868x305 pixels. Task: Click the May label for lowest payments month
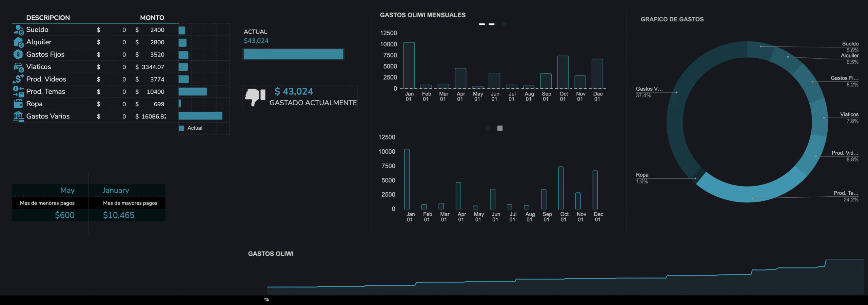(67, 190)
